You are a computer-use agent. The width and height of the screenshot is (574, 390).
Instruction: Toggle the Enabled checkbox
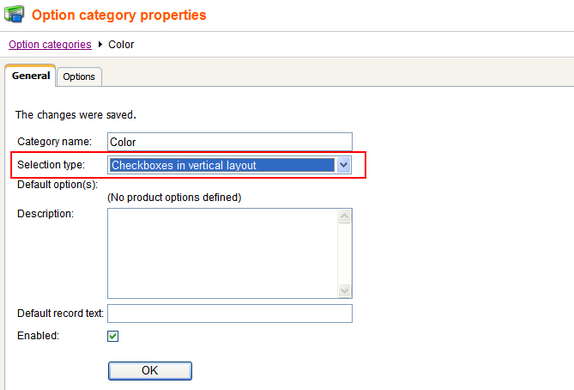pos(113,336)
